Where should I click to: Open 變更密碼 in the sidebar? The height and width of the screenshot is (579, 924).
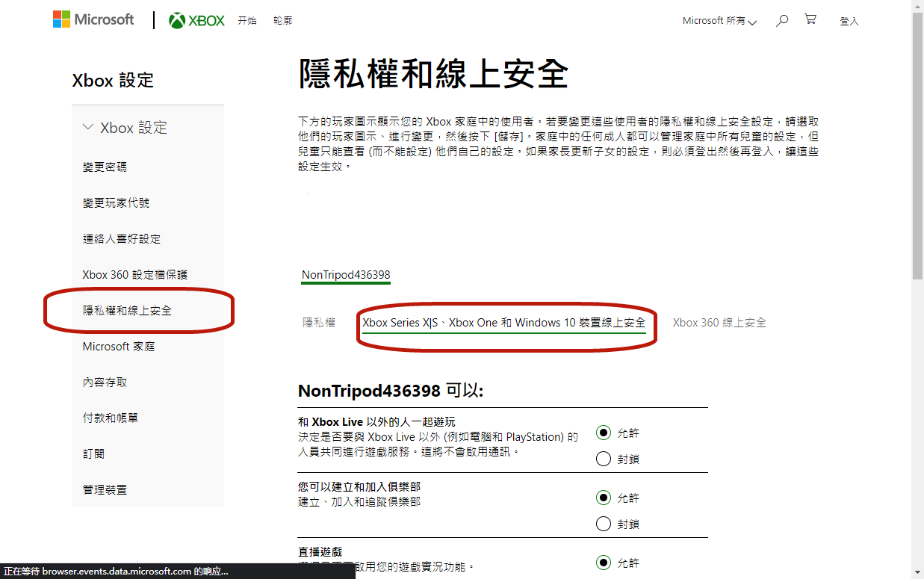[x=105, y=167]
